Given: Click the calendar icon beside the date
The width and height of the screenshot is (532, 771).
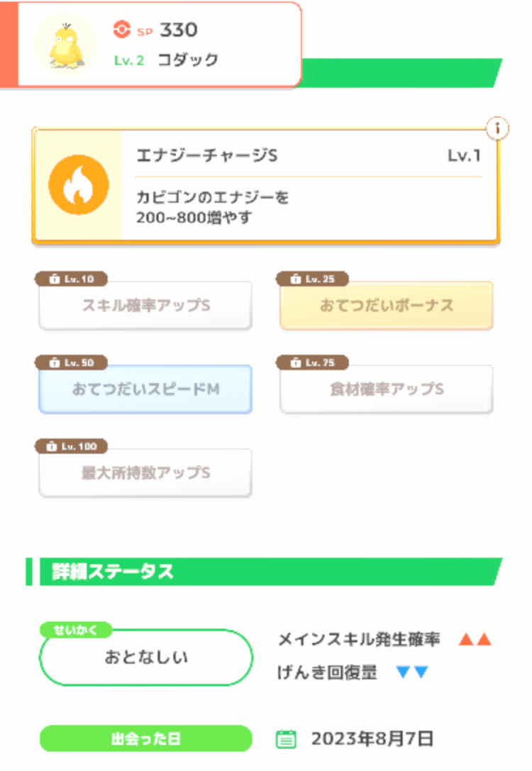Looking at the screenshot, I should click(x=285, y=740).
